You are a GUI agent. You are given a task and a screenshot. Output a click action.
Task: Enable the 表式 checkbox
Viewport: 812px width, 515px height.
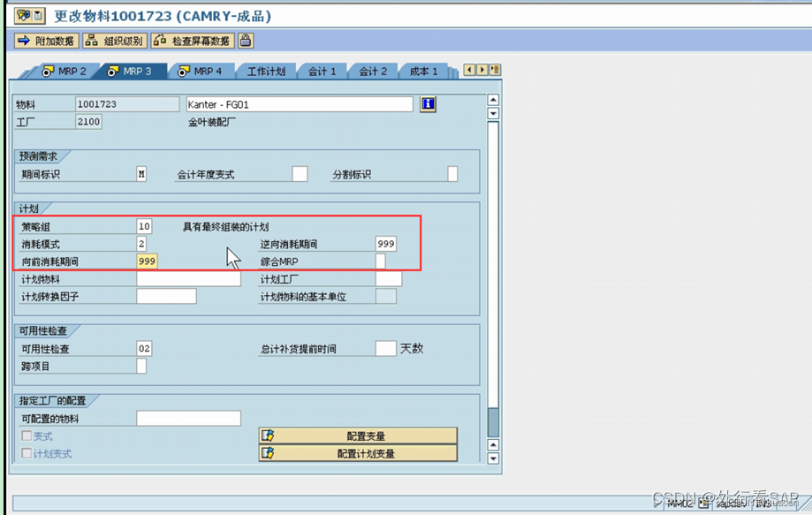tap(26, 435)
